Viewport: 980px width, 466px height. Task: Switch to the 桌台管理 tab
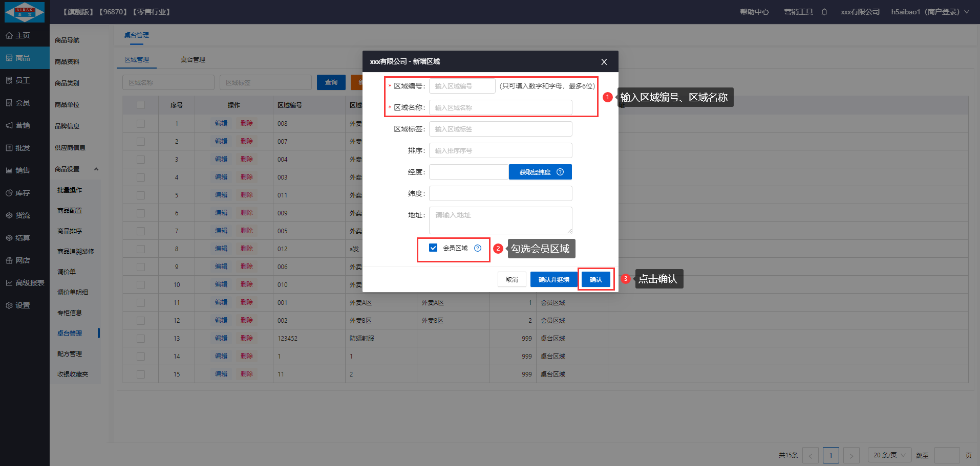click(193, 60)
